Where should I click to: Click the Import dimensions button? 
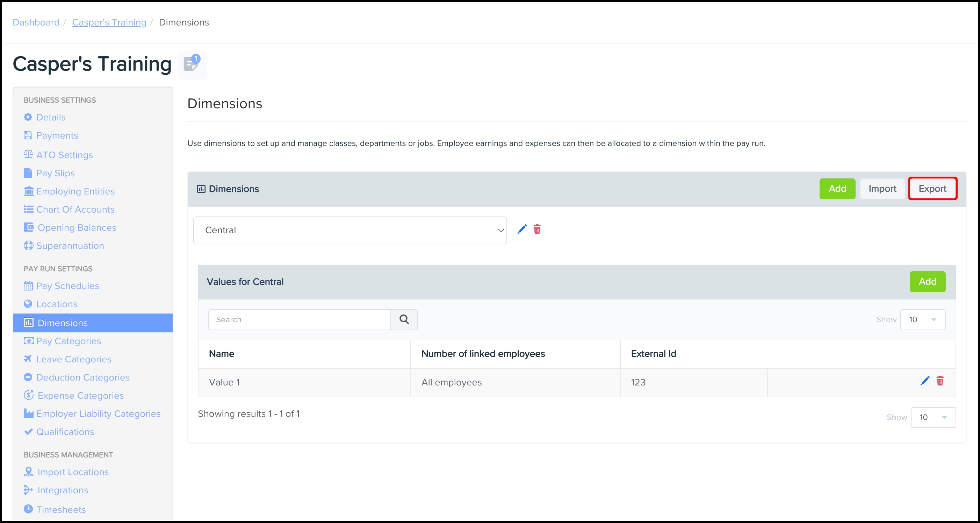coord(882,189)
